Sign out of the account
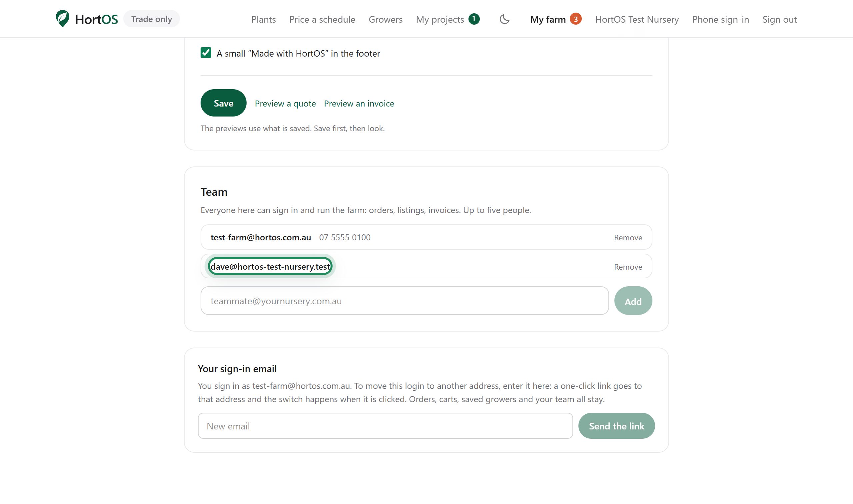Viewport: 853px width, 504px height. coord(779,19)
